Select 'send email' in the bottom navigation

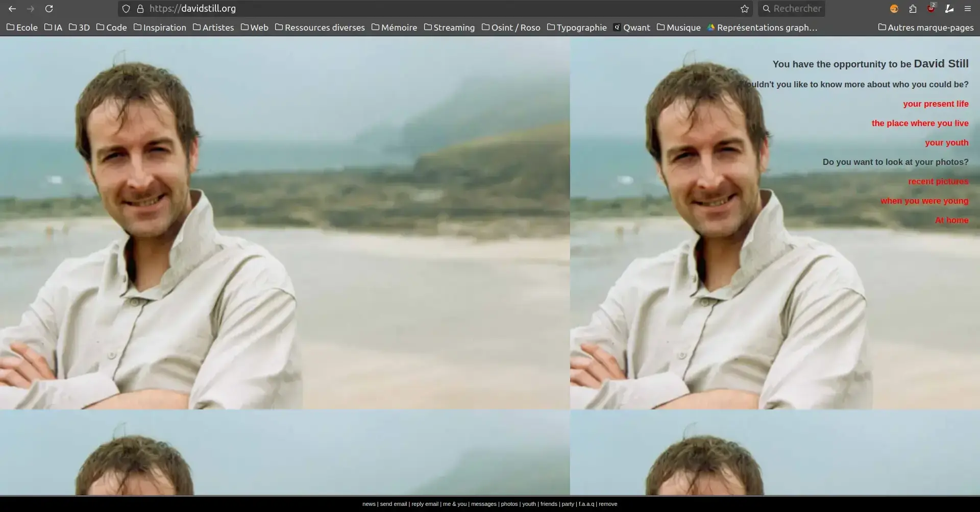(393, 504)
